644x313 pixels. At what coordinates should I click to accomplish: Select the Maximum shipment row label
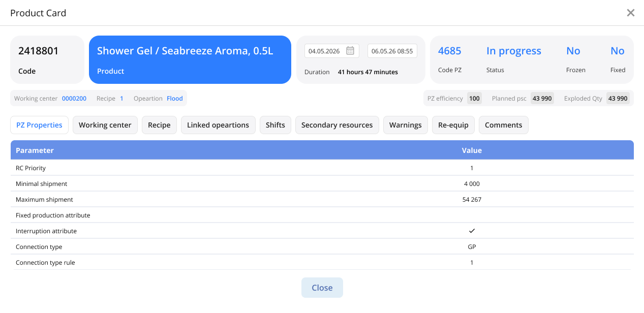[45, 200]
